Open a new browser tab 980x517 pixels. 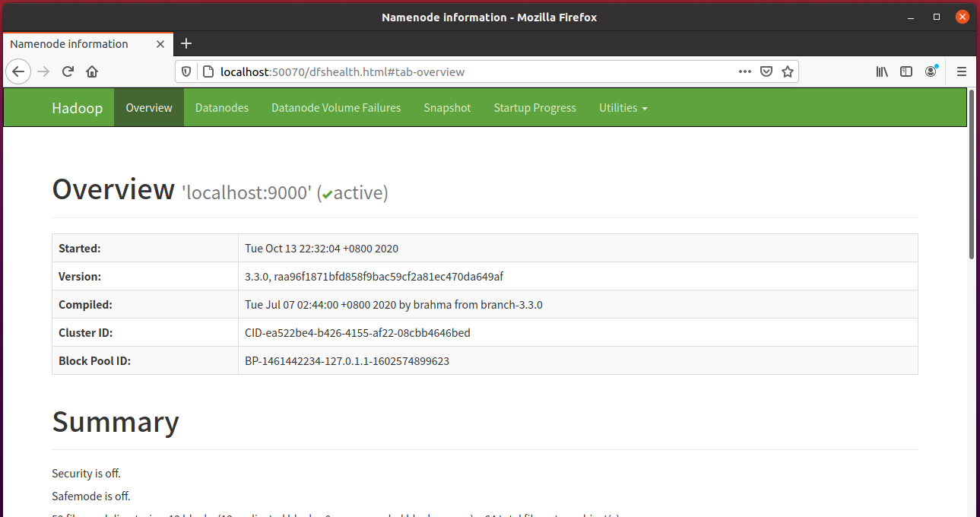186,43
